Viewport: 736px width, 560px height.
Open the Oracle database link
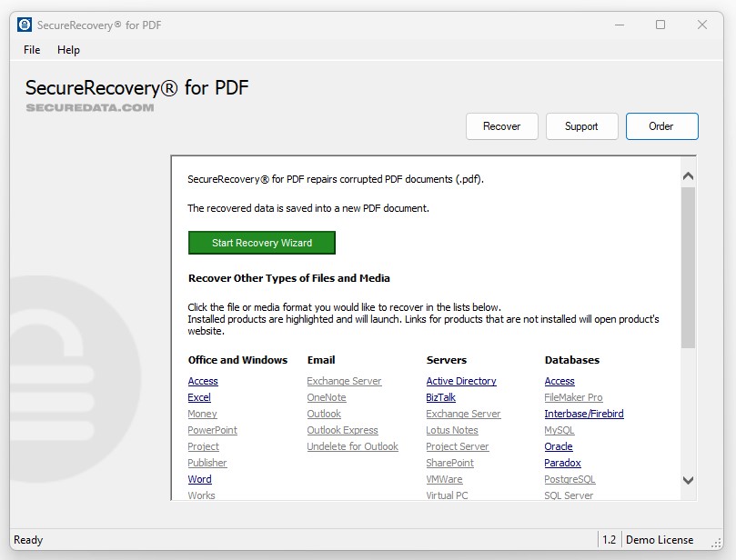tap(559, 446)
